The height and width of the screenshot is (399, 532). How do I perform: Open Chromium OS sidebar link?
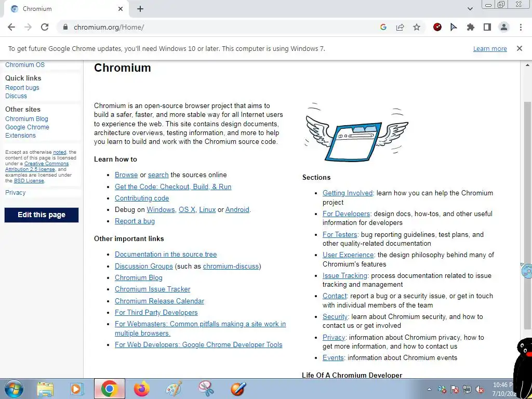click(25, 65)
